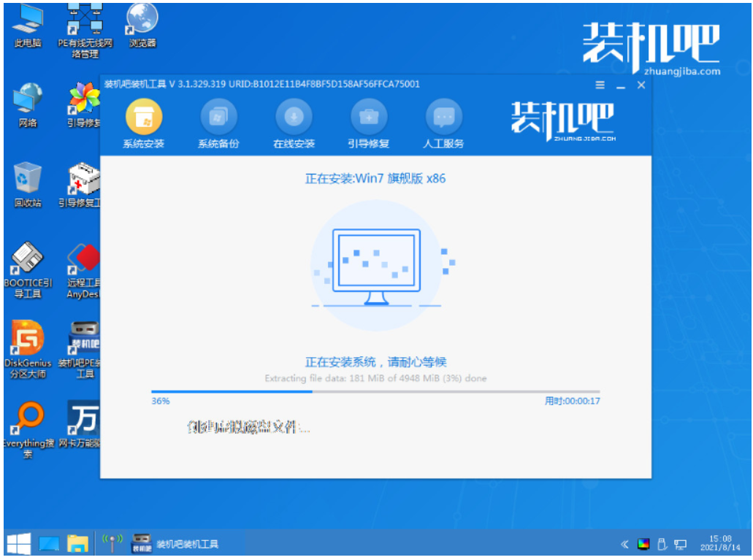Open the hamburger menu in title bar
This screenshot has height=560, width=753.
click(600, 85)
